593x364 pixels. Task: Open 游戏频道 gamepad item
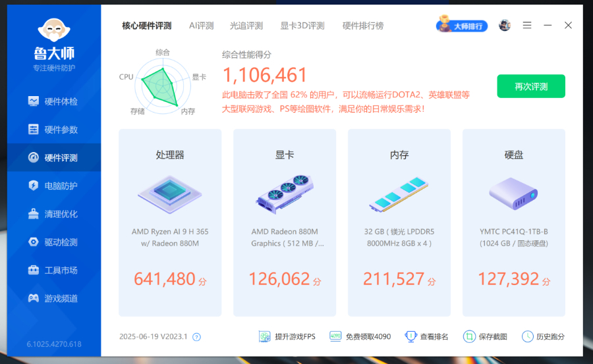tap(53, 299)
